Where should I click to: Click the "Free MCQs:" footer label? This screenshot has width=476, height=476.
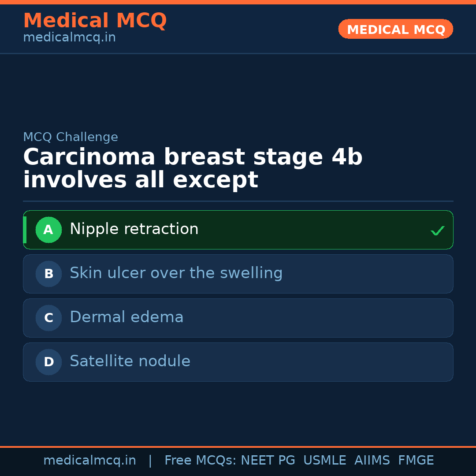201,461
